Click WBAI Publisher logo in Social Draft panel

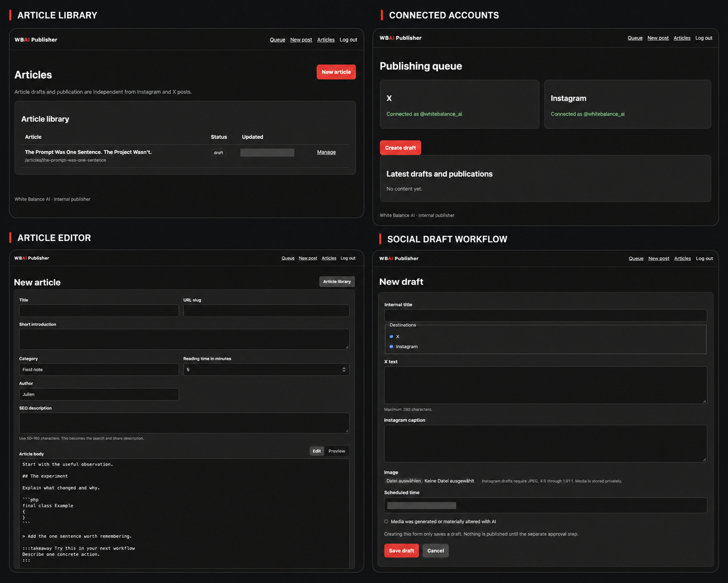pyautogui.click(x=399, y=258)
